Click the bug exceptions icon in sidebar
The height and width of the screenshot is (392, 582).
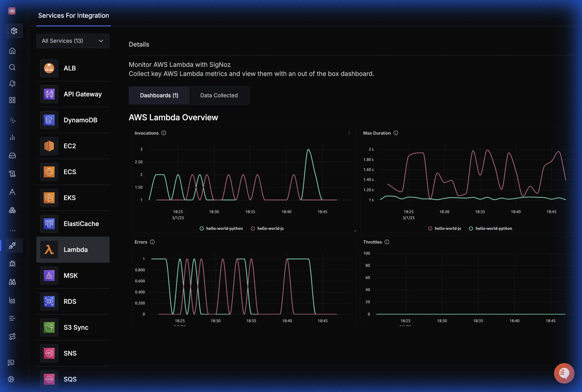(12, 264)
